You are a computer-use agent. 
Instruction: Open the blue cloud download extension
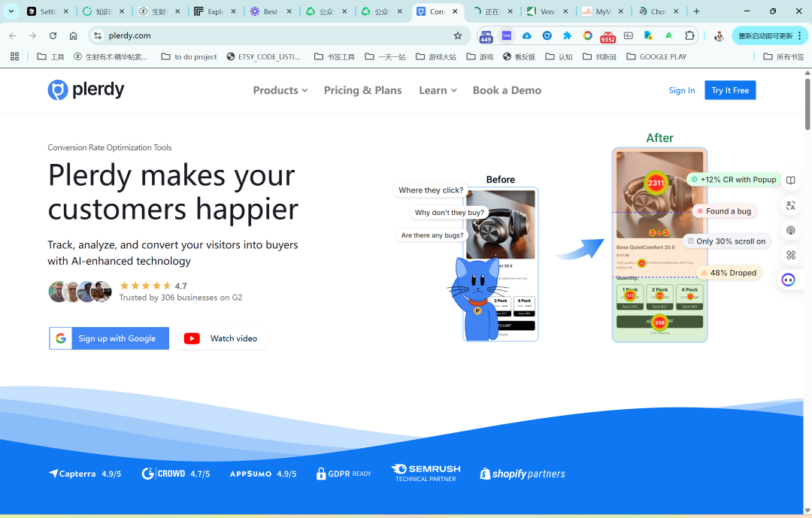coord(526,36)
